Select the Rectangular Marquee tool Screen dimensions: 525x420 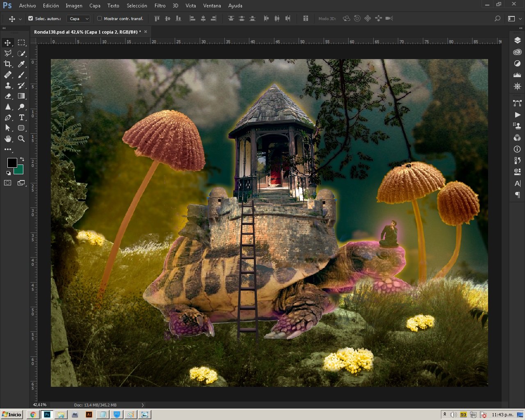click(21, 43)
